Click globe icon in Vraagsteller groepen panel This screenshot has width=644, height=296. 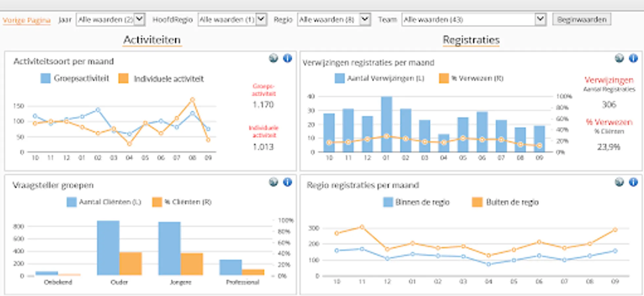[273, 182]
